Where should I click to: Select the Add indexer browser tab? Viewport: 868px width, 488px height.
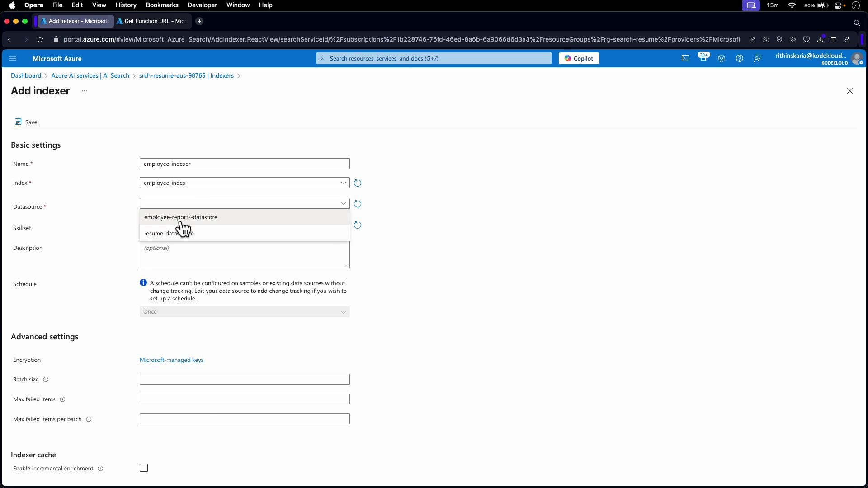pos(75,21)
